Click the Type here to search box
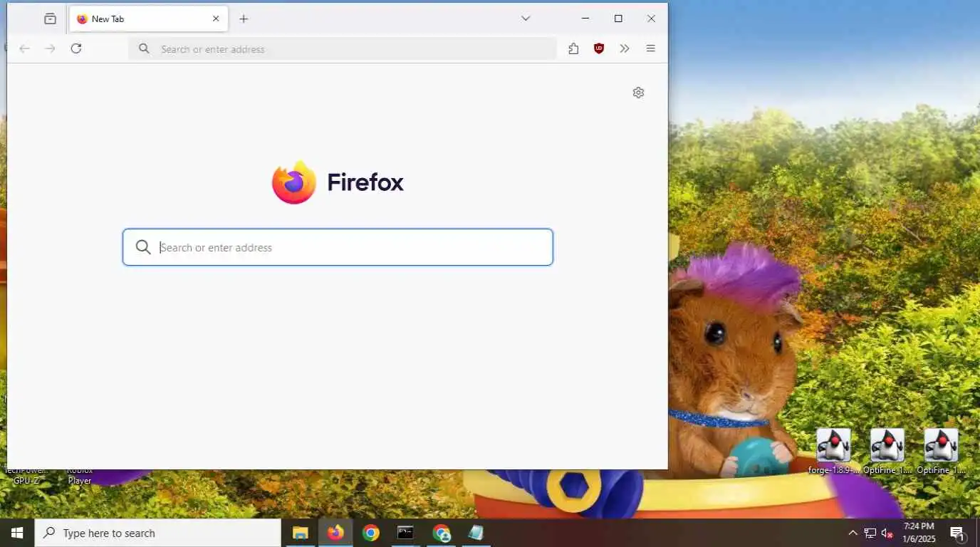Screen dimensions: 980x547 click(157, 533)
